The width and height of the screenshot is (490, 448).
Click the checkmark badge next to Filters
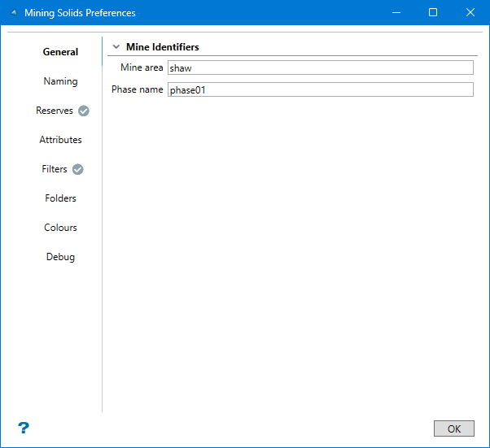point(78,169)
